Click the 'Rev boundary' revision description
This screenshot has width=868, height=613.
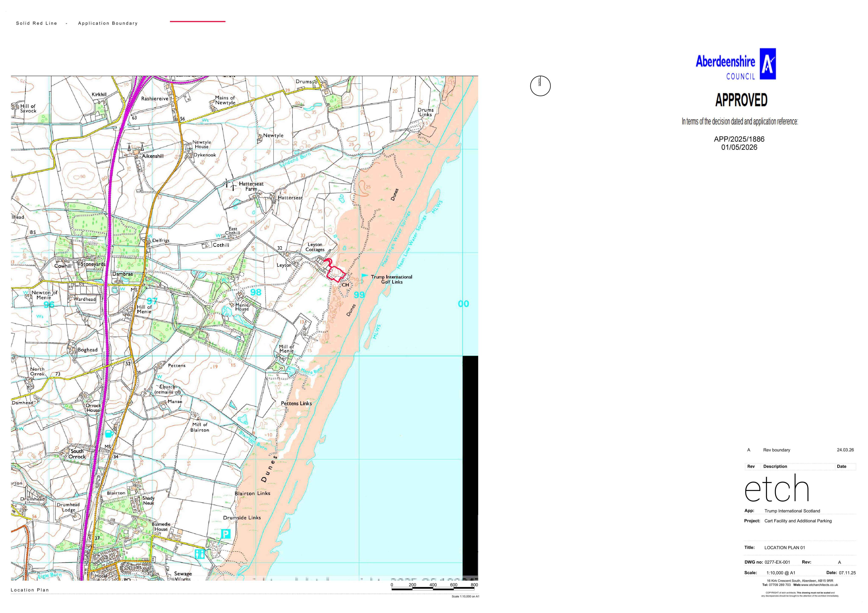pyautogui.click(x=776, y=450)
